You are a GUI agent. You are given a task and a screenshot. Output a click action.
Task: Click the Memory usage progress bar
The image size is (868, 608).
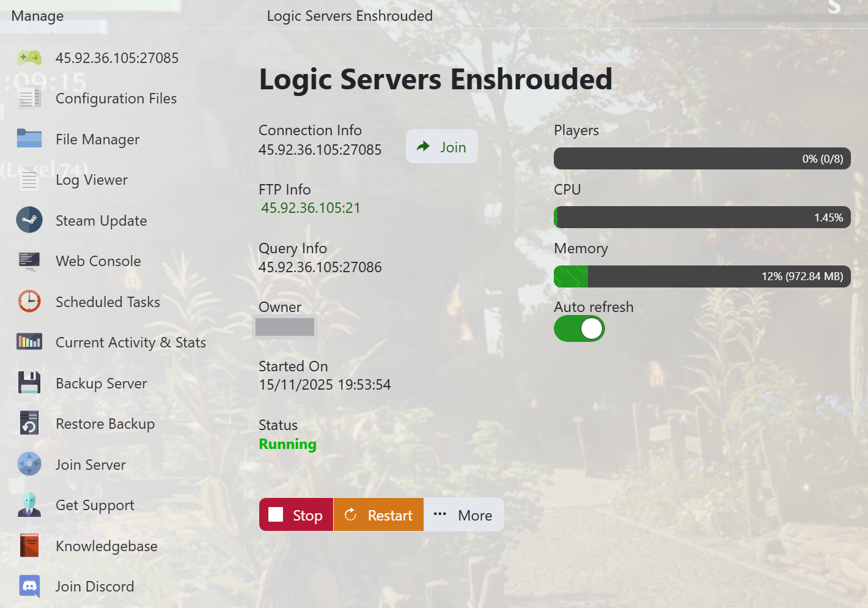[702, 276]
